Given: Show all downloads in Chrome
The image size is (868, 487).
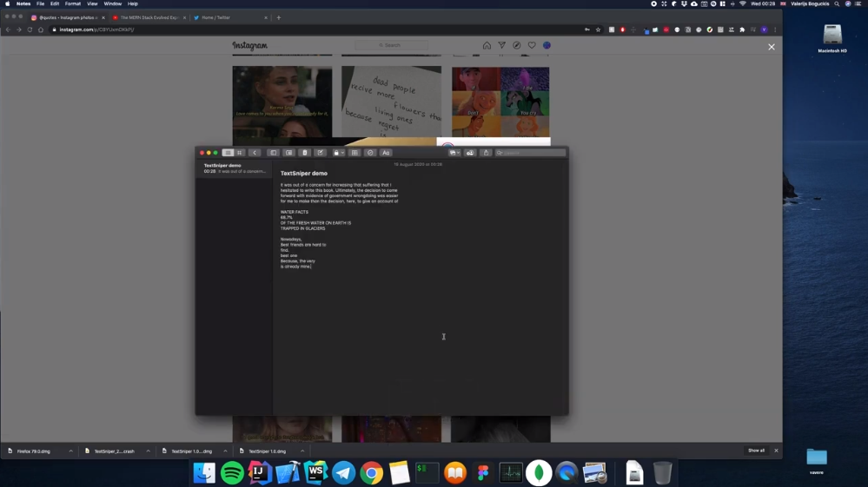Looking at the screenshot, I should (x=756, y=451).
